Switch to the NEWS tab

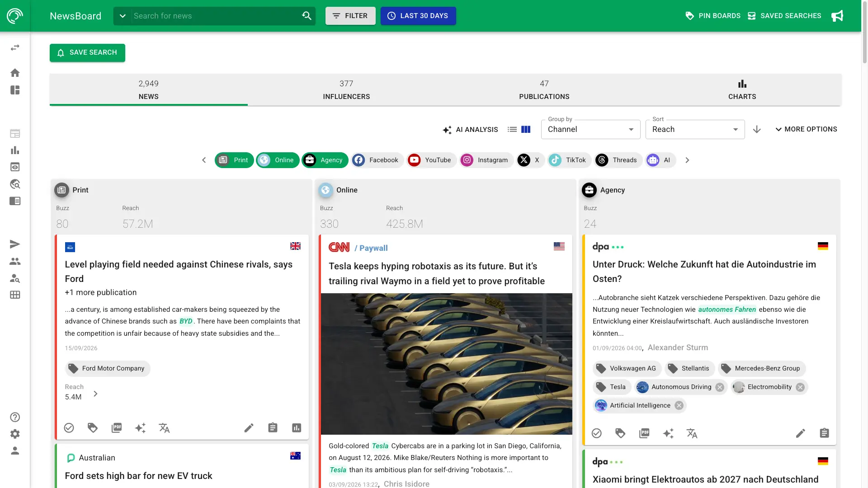149,90
